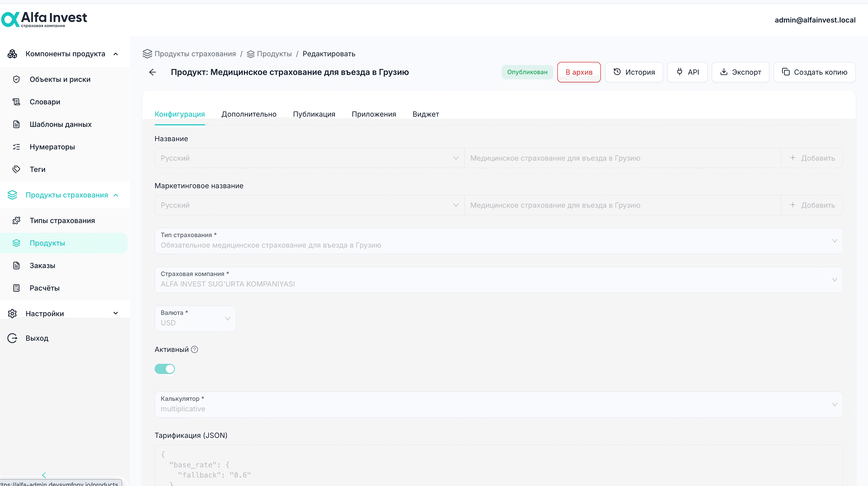Image resolution: width=868 pixels, height=486 pixels.
Task: Click the Тарификация JSON editor area
Action: coord(499,466)
